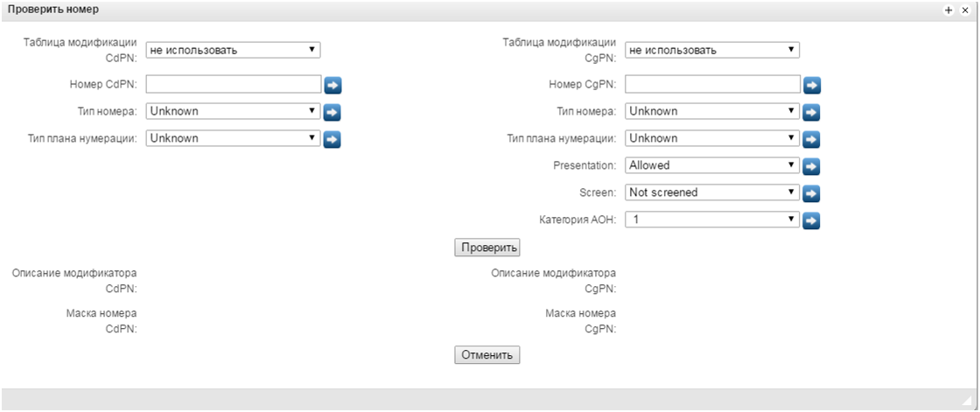Viewport: 980px width, 412px height.
Task: Click the arrow icon beside CgPN Тип номера
Action: click(812, 112)
